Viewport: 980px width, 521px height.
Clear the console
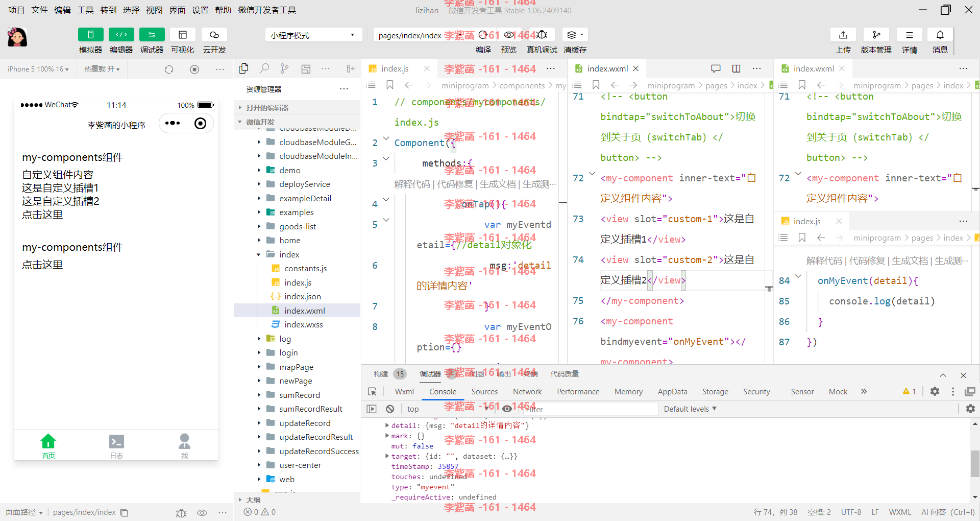(390, 409)
